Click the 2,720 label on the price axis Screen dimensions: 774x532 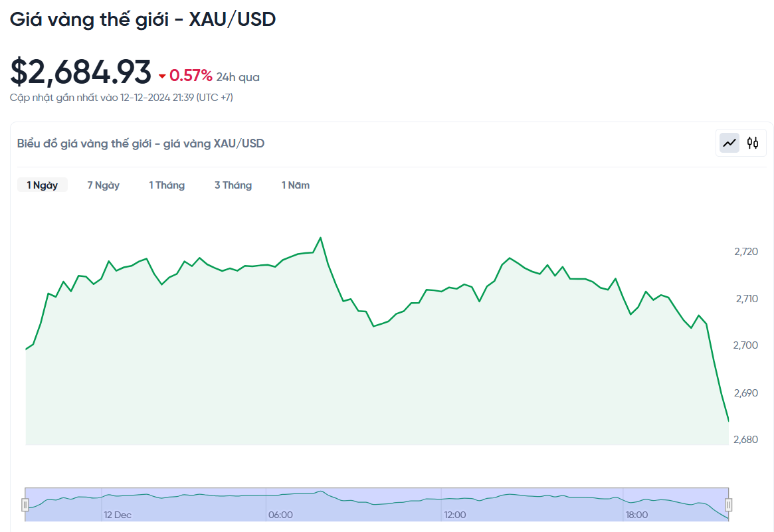[746, 252]
